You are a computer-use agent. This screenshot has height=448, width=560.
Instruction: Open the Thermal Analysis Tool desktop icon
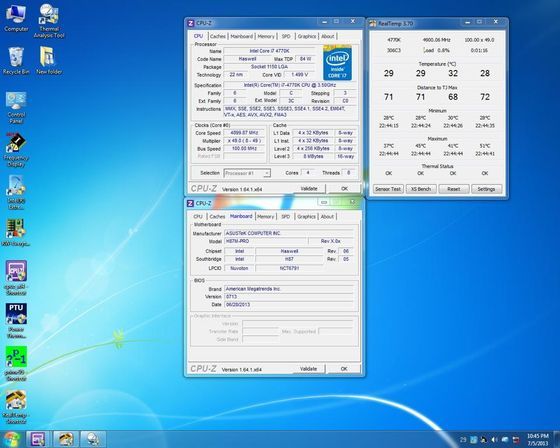[49, 21]
